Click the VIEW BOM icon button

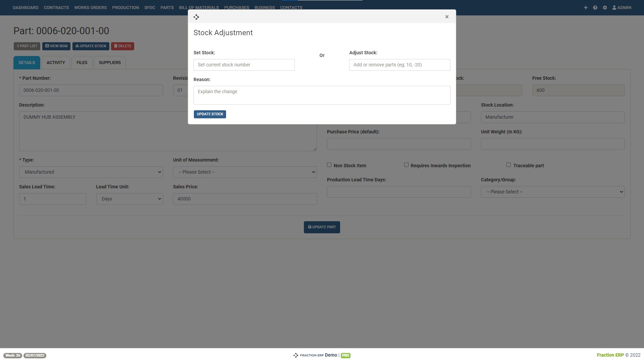[x=56, y=46]
